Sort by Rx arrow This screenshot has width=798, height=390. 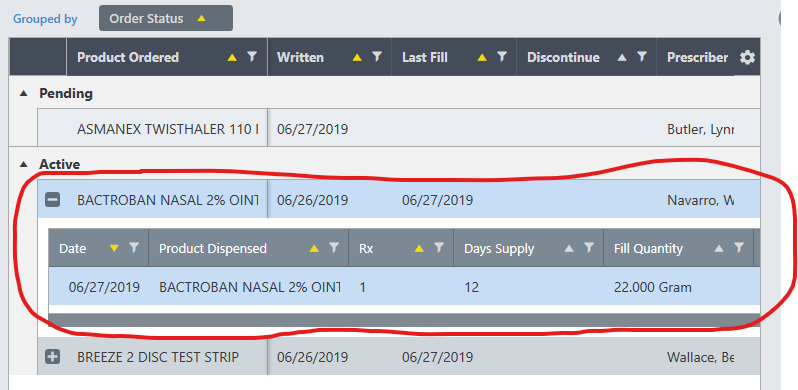pos(419,248)
